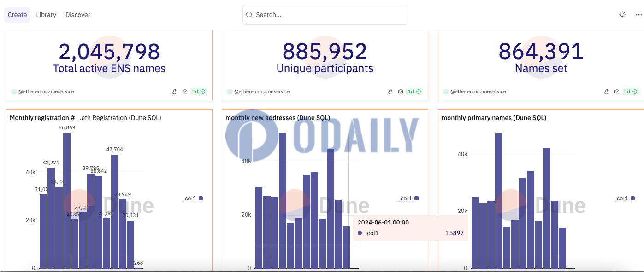Click the 1d refresh badge on Total active ENS names card

pyautogui.click(x=199, y=91)
